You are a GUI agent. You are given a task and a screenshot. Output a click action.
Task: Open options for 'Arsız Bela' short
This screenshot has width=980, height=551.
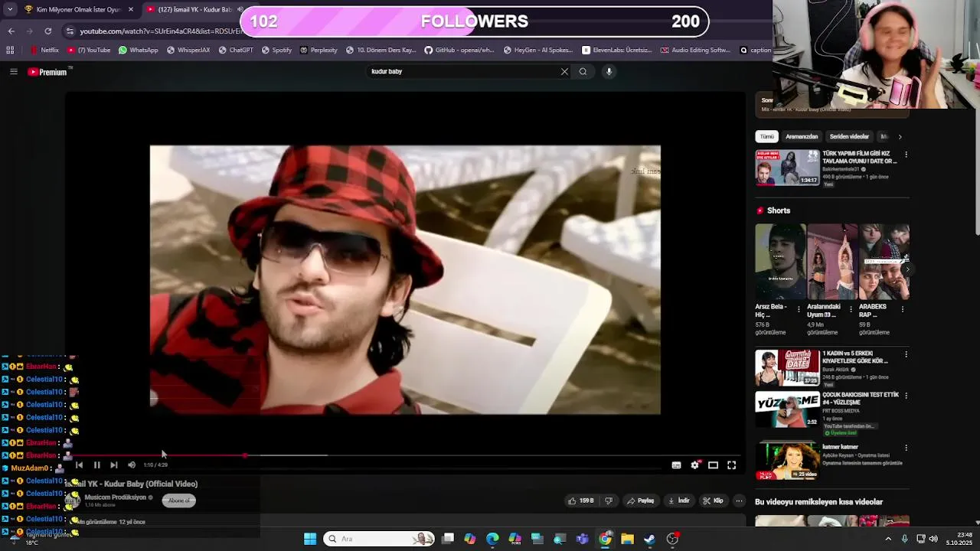(x=799, y=309)
